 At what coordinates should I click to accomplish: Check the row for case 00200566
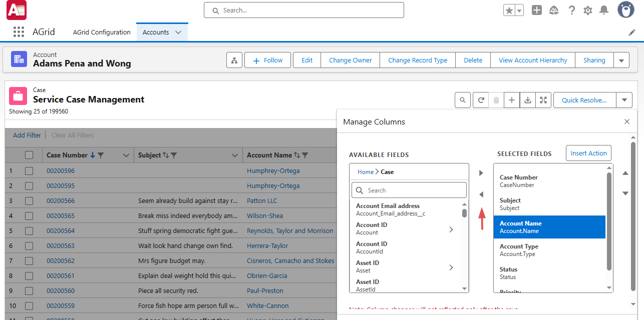(29, 201)
